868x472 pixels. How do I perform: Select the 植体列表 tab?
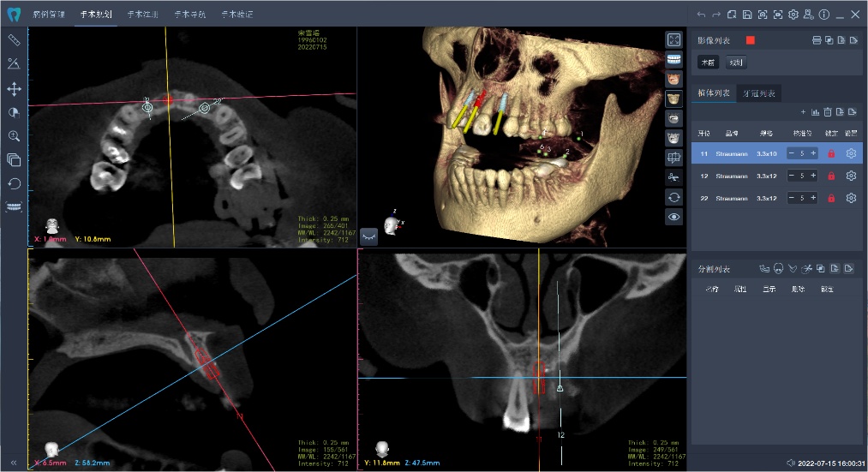pyautogui.click(x=714, y=93)
